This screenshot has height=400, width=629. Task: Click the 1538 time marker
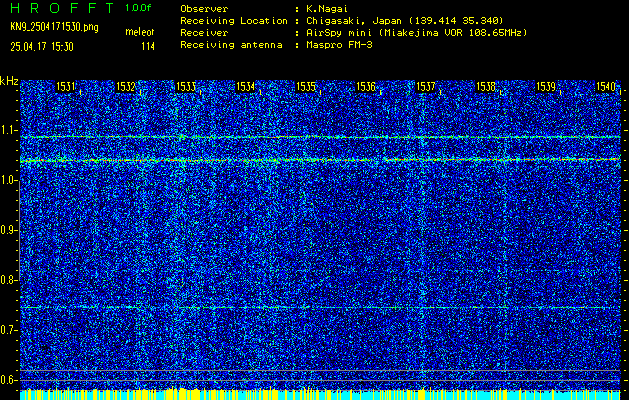coord(486,87)
